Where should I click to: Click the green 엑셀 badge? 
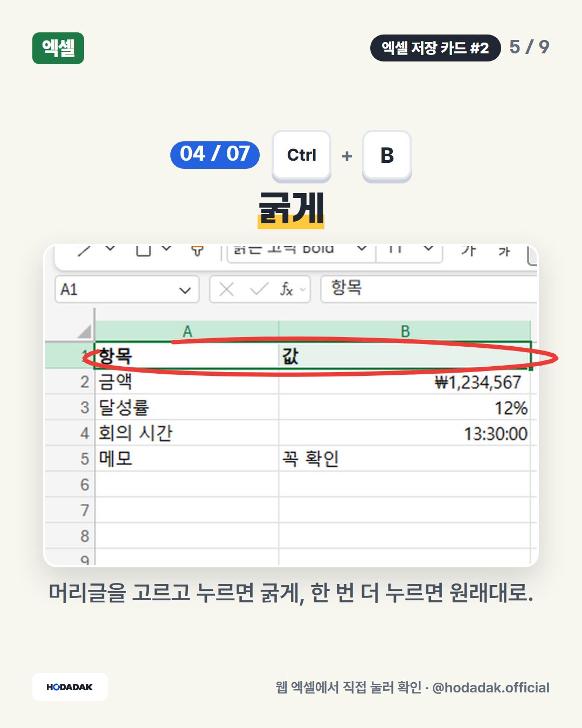pos(58,48)
